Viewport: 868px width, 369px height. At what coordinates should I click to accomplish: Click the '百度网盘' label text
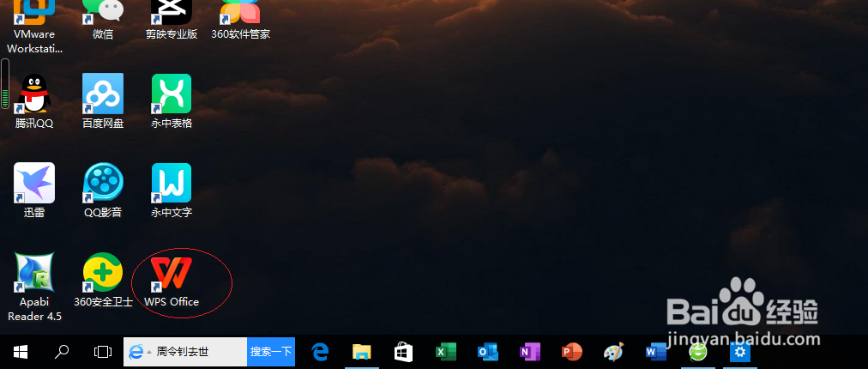pyautogui.click(x=103, y=123)
